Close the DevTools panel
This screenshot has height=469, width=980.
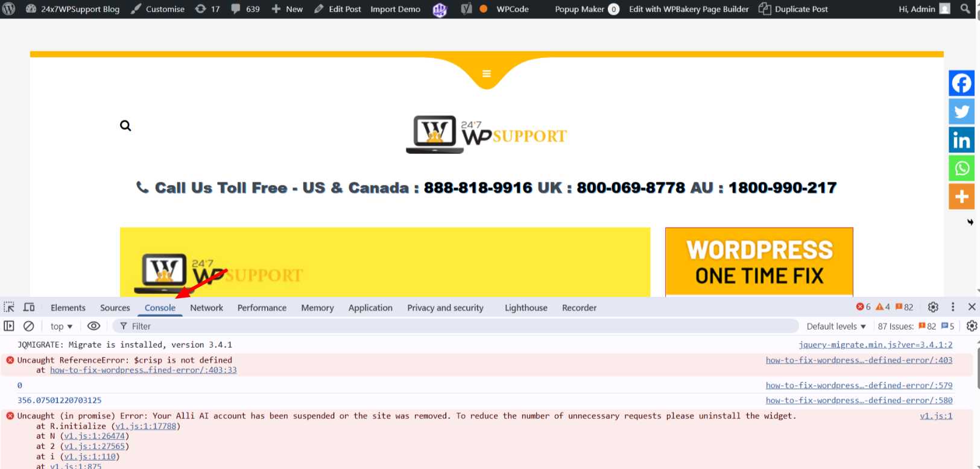pyautogui.click(x=972, y=307)
